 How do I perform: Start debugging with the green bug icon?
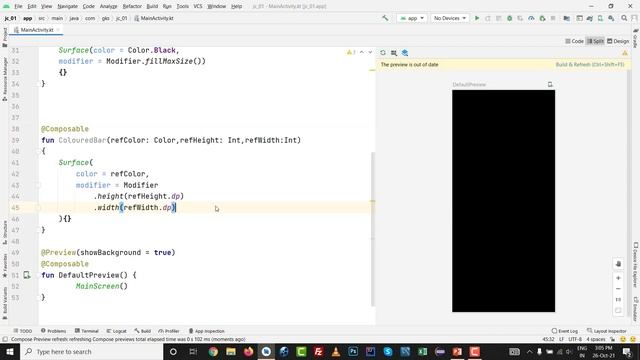tap(509, 18)
